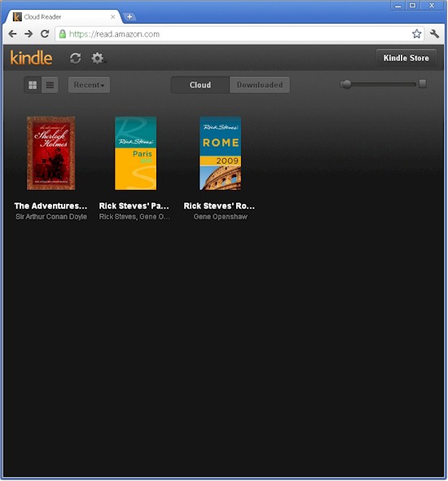Click the title "Rick Steves' Pa..."
This screenshot has height=481, width=448.
tap(134, 205)
